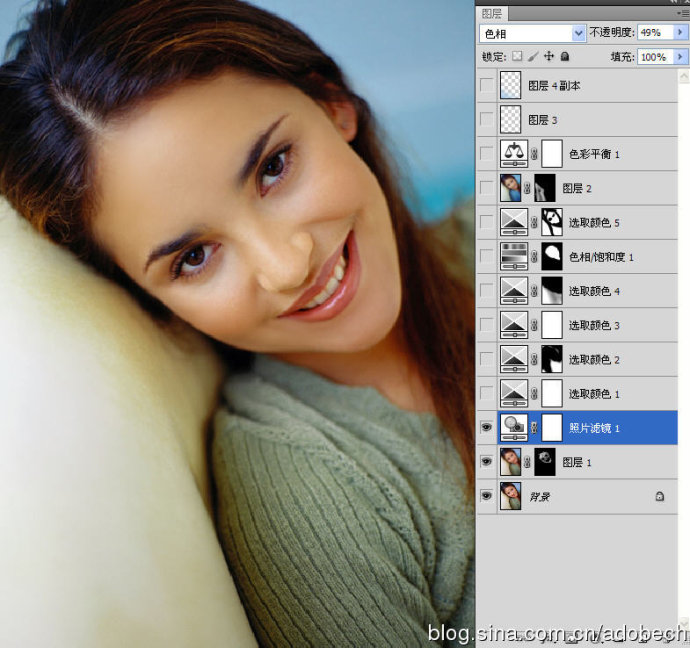The height and width of the screenshot is (648, 690).
Task: Toggle mask link icon on 图层 2
Action: click(x=527, y=188)
